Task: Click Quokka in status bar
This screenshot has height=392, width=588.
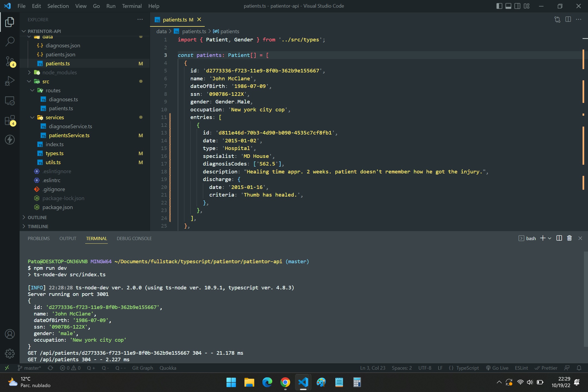Action: click(x=168, y=368)
